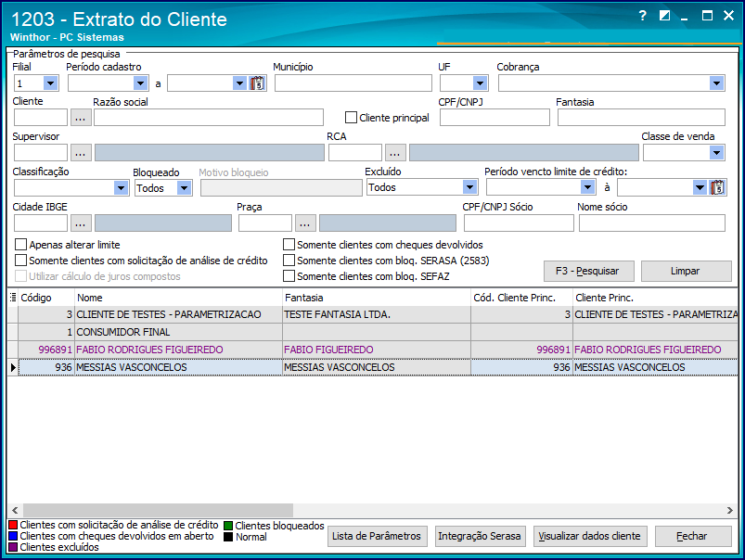The width and height of the screenshot is (745, 560).
Task: Click scroll right arrow of grid
Action: [729, 510]
